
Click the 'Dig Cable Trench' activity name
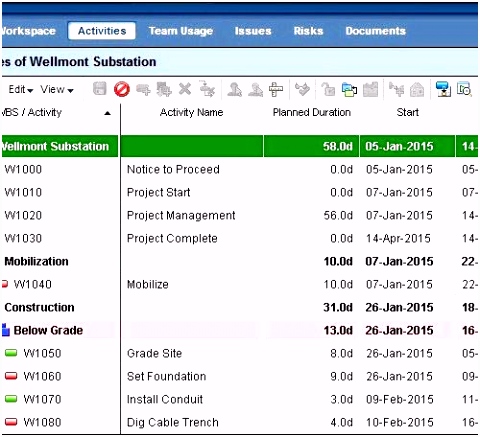[x=173, y=422]
